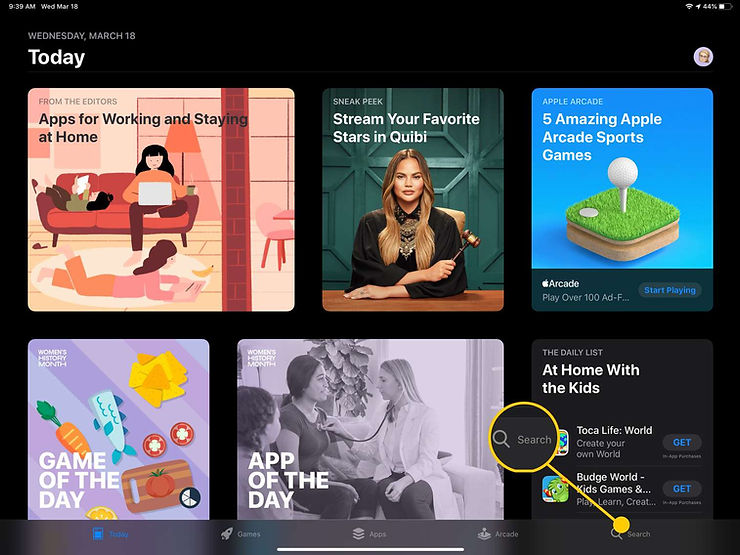Select the Budge World - Kids Games title
Image resolution: width=740 pixels, height=555 pixels.
coord(614,483)
